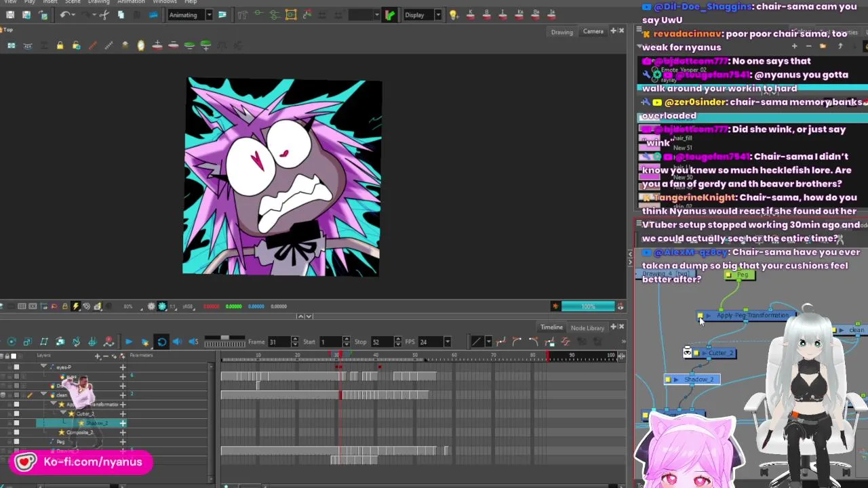The height and width of the screenshot is (488, 868).
Task: Click the Play button in the Timeline toolbar
Action: click(129, 342)
